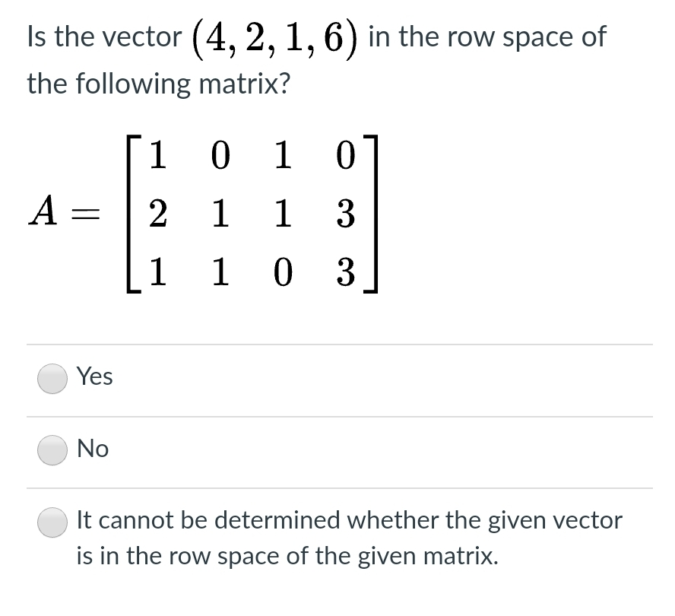Select the No radio button

point(52,450)
